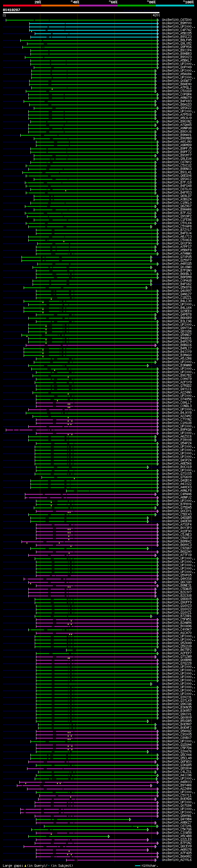Select the UniRef100_Q9SKZ2 label
The image size is (197, 868).
click(177, 108)
